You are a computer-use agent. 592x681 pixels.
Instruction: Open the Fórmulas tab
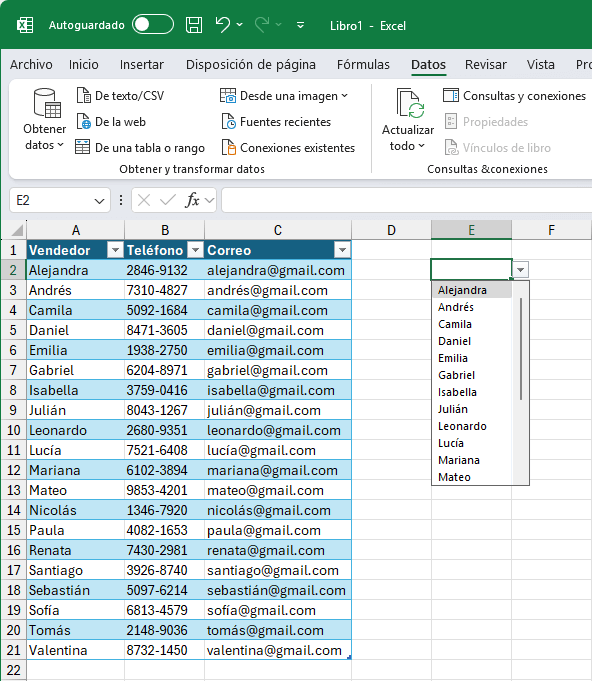(363, 65)
